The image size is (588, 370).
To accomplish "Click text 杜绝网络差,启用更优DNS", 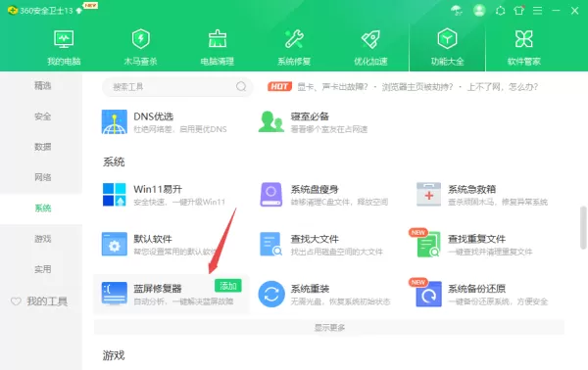I will click(180, 129).
